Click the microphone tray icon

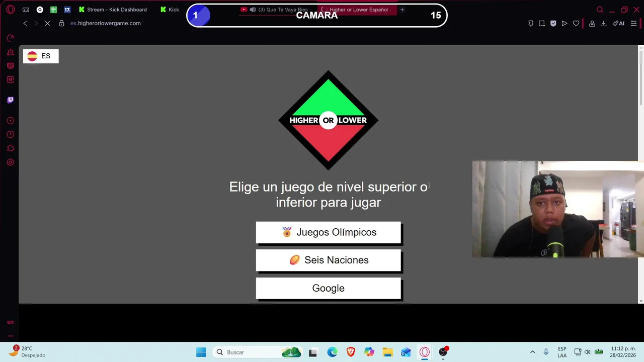click(546, 352)
